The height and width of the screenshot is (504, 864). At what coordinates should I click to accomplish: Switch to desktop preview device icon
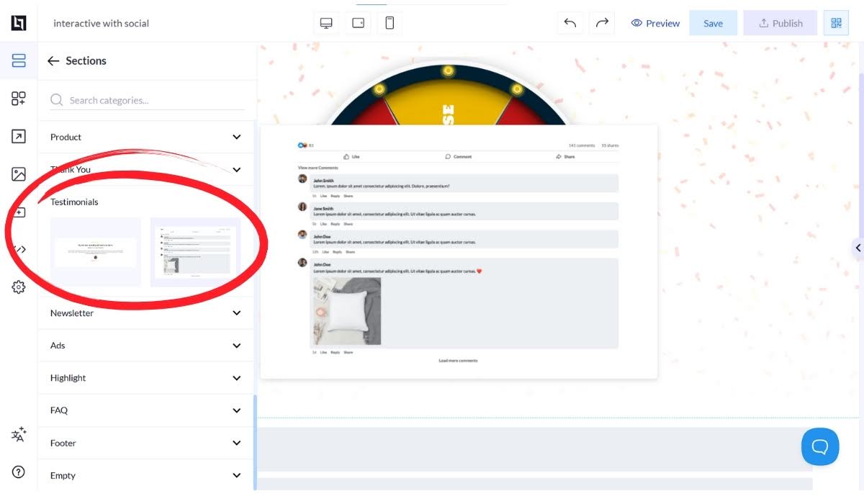[x=326, y=23]
